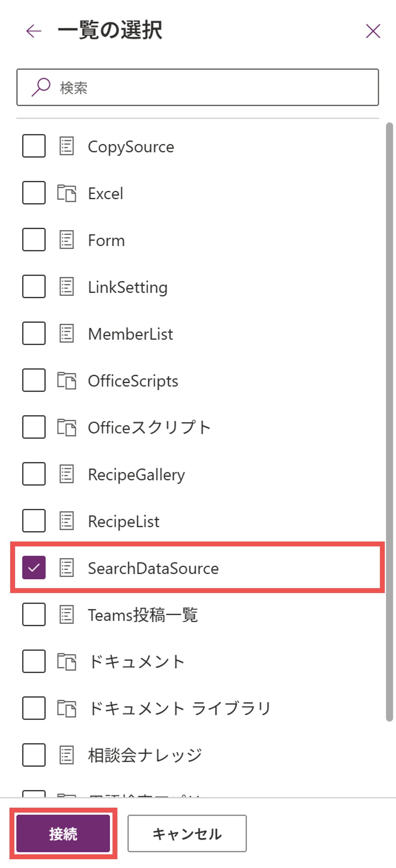
Task: Enable the MemberList checkbox
Action: click(34, 333)
